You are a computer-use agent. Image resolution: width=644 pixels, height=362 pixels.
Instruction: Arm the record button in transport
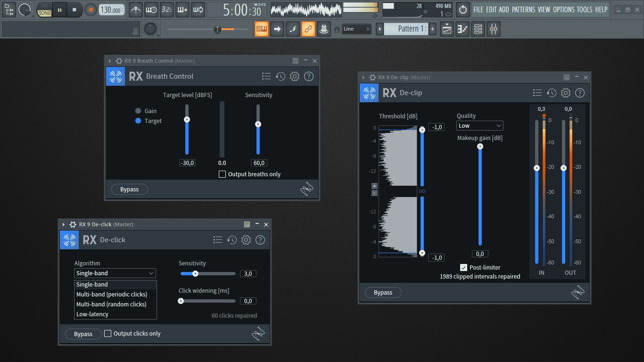point(91,9)
